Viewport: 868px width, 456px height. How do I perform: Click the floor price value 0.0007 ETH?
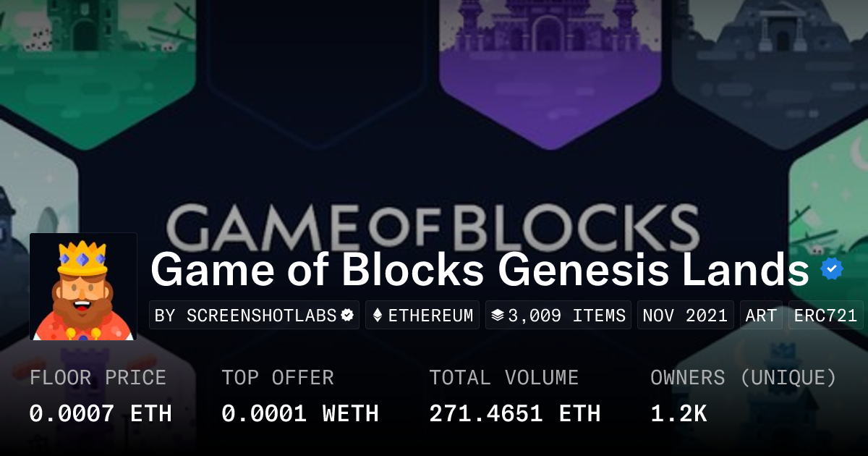coord(101,413)
